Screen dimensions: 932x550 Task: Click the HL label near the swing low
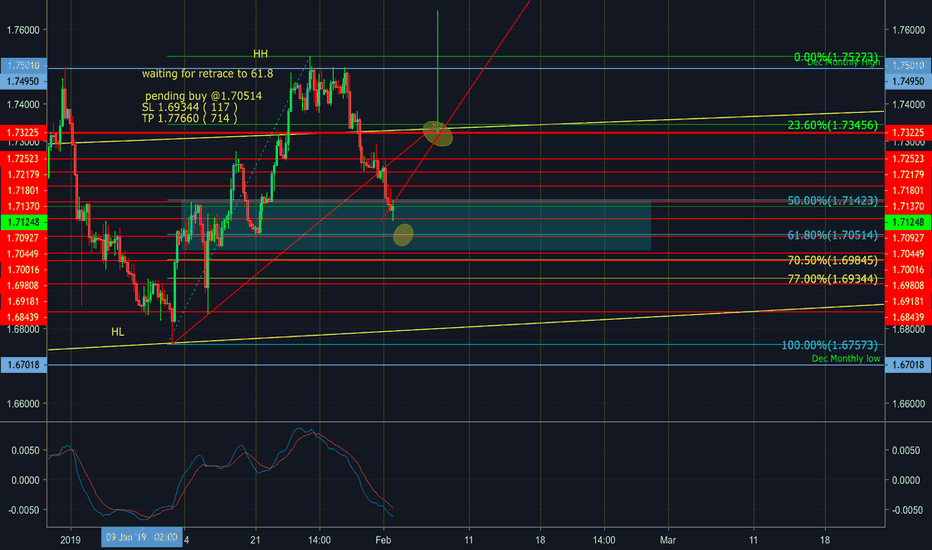point(118,332)
